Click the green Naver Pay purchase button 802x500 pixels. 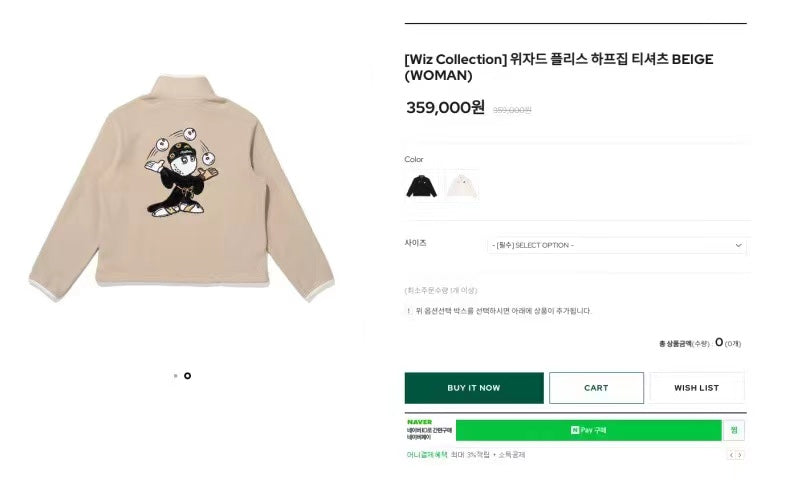588,431
